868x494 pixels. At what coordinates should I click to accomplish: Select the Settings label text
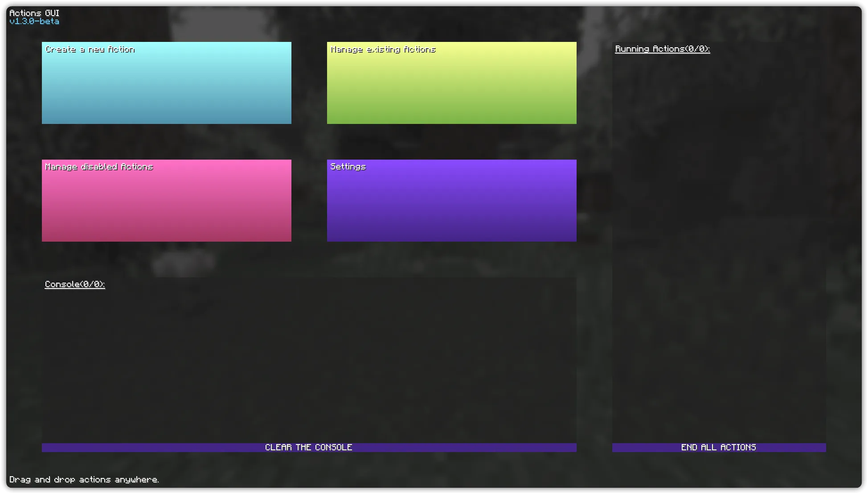348,166
